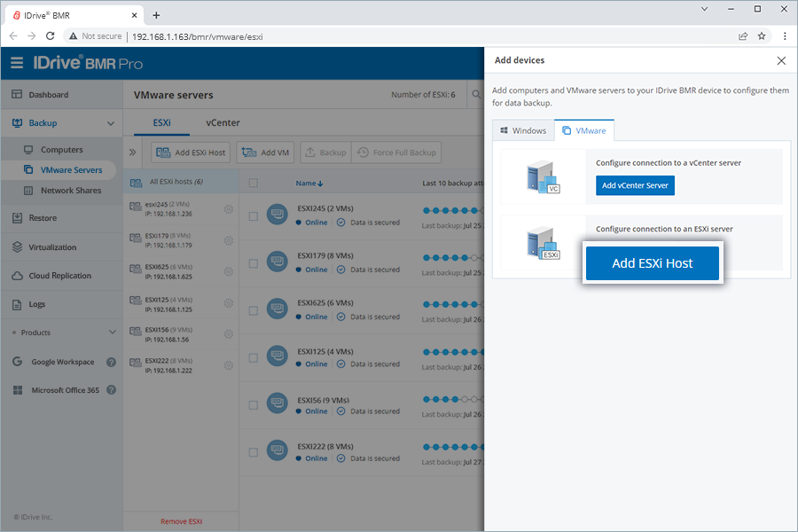Click the ESXI125 server icon

(278, 356)
